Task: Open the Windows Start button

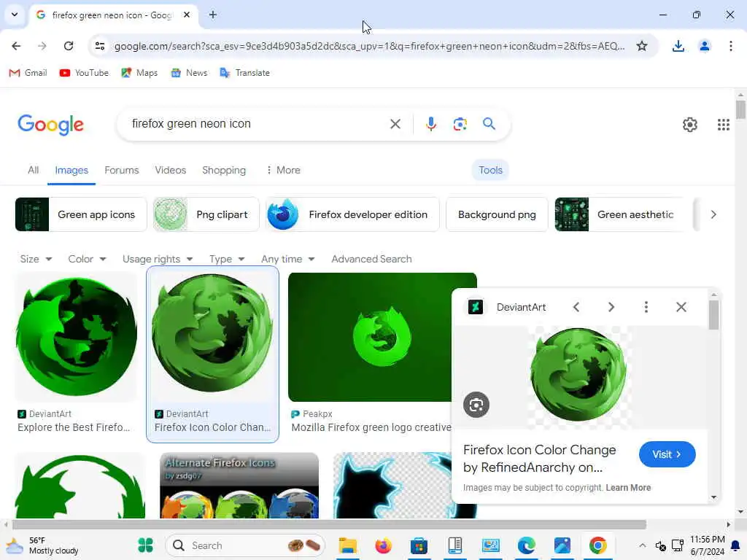Action: tap(145, 545)
